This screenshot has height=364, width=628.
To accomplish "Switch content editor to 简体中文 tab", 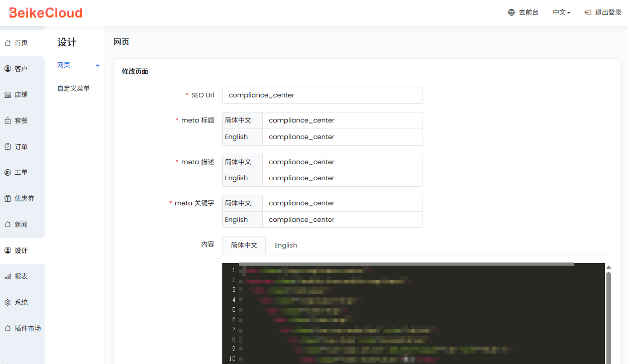I will [x=244, y=245].
